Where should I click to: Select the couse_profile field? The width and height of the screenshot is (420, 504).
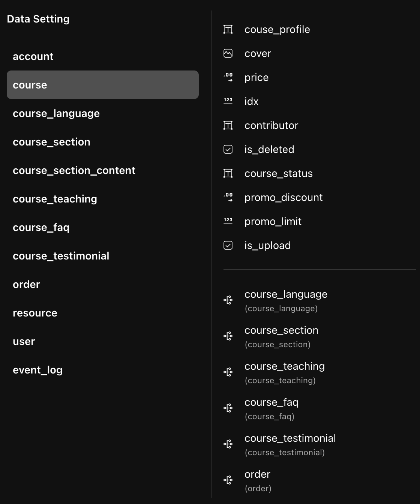pos(277,30)
